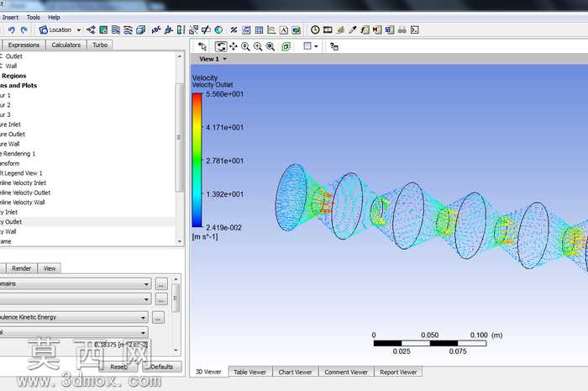Image resolution: width=588 pixels, height=391 pixels.
Task: Click the Defaults button
Action: pos(162,367)
